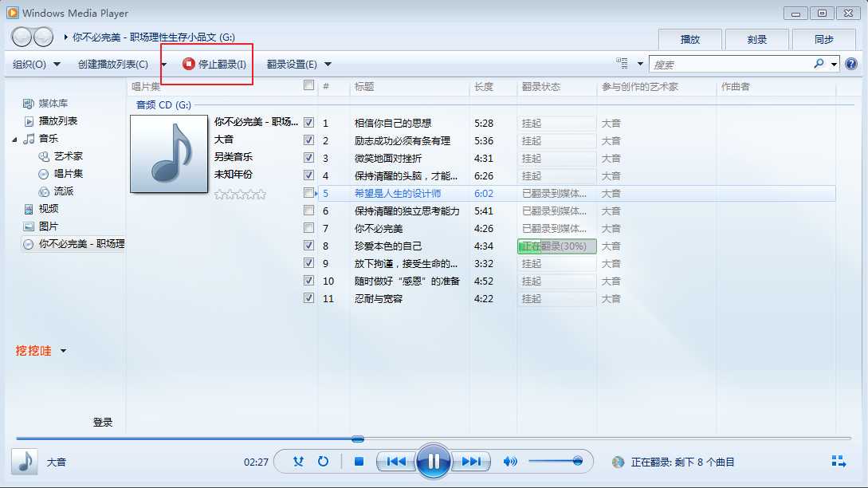Viewport: 868px width, 488px height.
Task: Click the 创建播放列表(C) button
Action: click(113, 65)
